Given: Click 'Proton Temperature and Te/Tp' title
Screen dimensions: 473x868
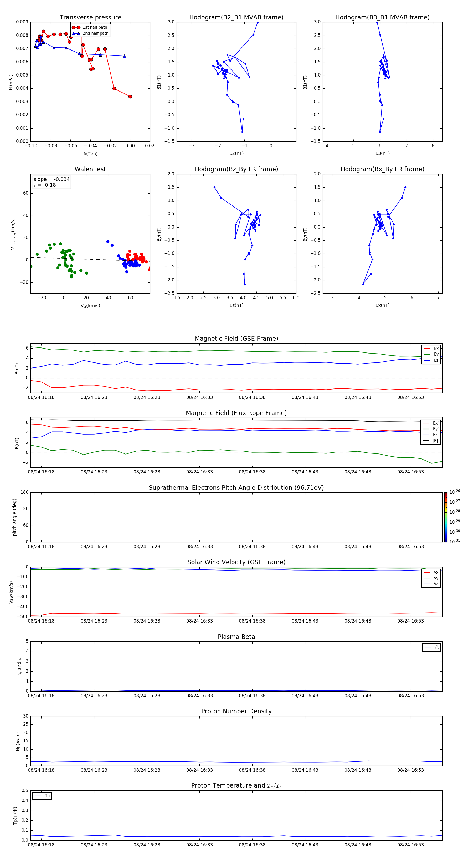Looking at the screenshot, I should pyautogui.click(x=236, y=785).
